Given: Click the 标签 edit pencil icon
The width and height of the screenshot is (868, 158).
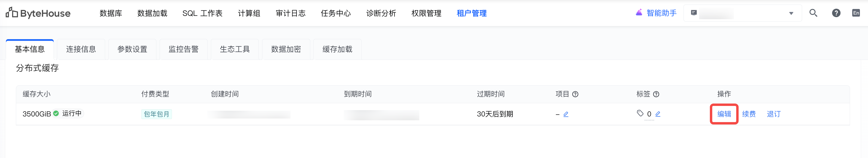Looking at the screenshot, I should pos(658,114).
